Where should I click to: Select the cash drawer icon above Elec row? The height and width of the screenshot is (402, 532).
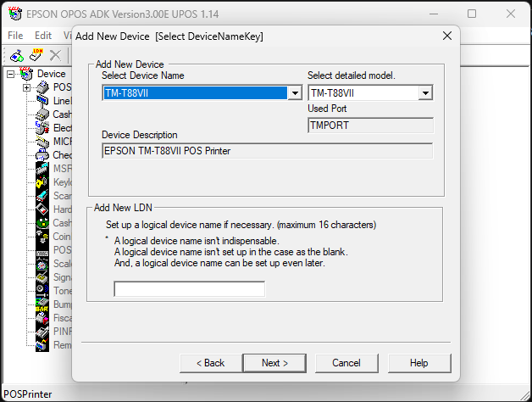point(42,114)
